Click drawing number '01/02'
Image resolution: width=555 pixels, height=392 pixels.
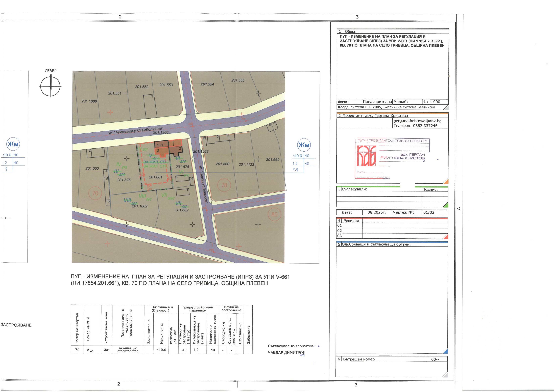[x=429, y=212]
